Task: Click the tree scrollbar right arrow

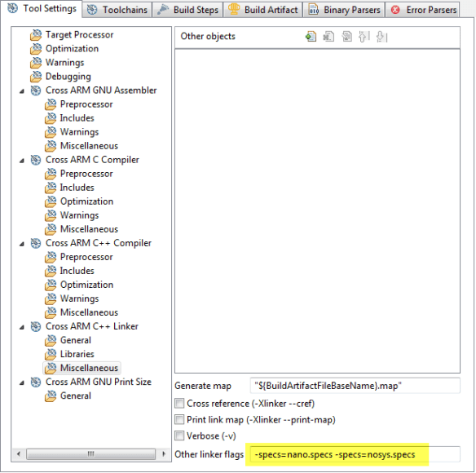Action: pos(164,454)
